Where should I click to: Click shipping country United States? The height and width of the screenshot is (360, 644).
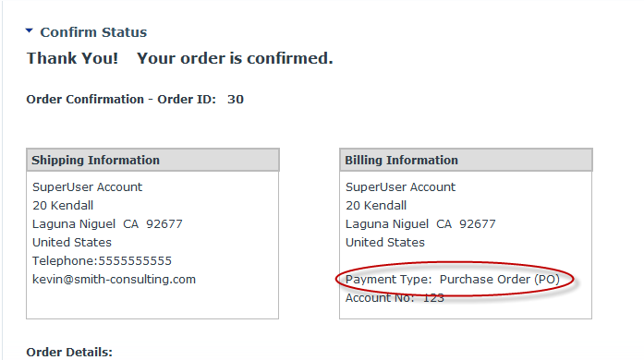pyautogui.click(x=72, y=243)
